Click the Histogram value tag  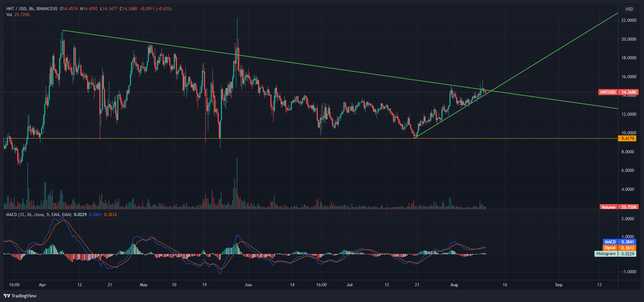pyautogui.click(x=606, y=254)
